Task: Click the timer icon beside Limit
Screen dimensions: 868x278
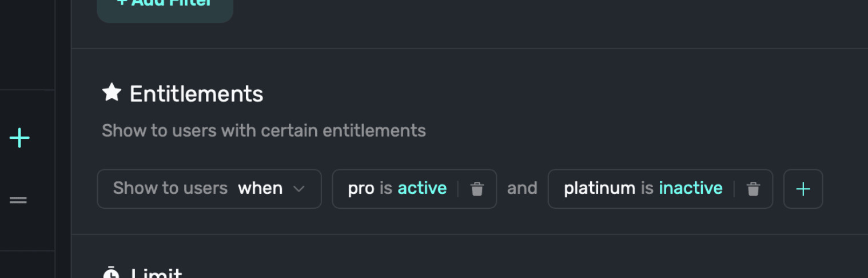Action: pos(112,273)
